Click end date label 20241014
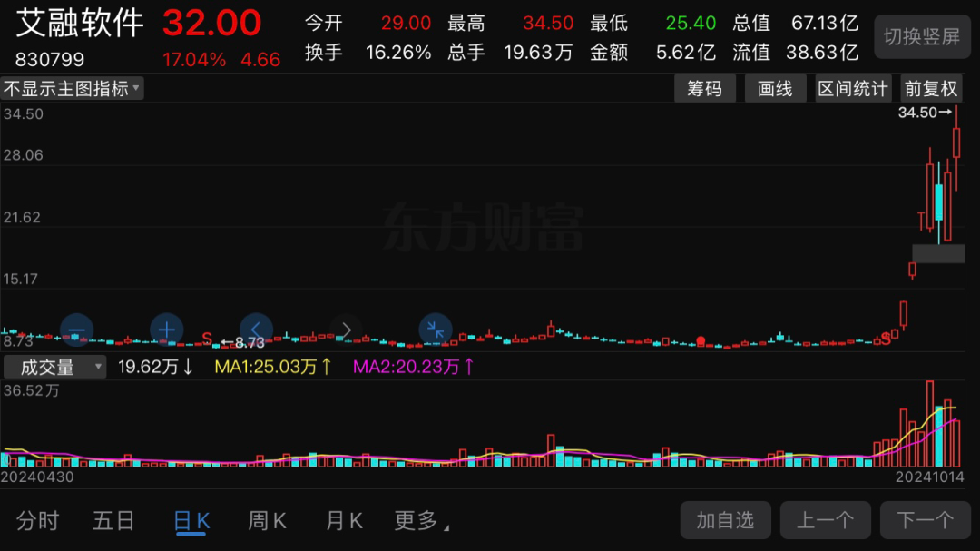Viewport: 980px width, 551px height. pos(930,477)
